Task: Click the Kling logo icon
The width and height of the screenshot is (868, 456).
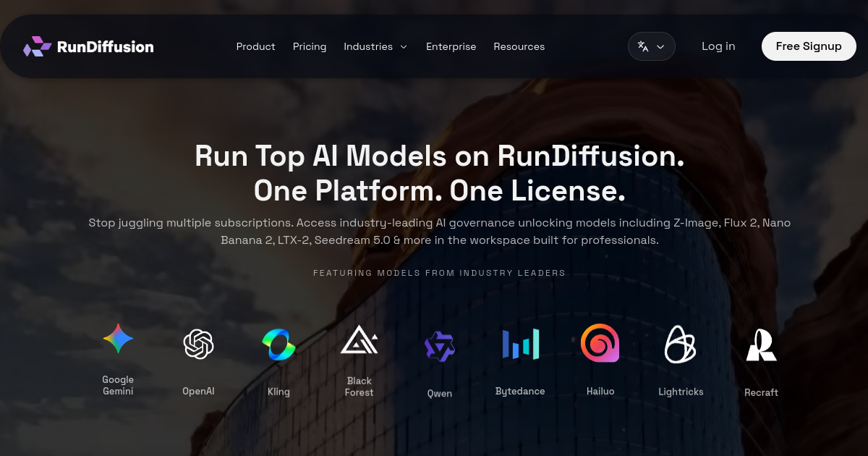Action: (x=278, y=345)
